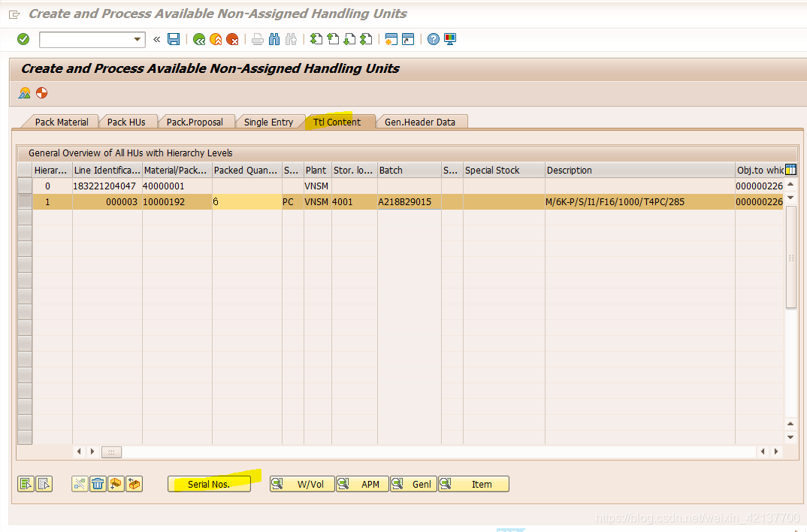Click the Deselect All rows icon

(x=44, y=484)
